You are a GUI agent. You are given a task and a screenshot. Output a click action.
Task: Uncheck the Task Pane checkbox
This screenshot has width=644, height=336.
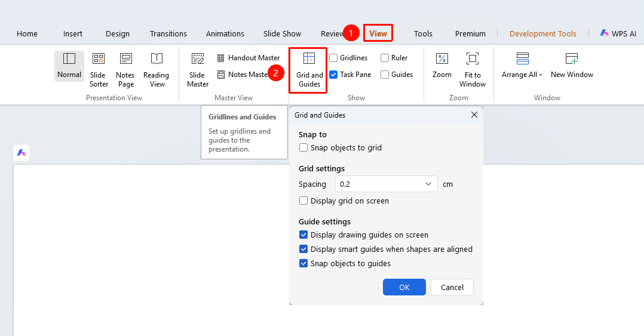333,75
